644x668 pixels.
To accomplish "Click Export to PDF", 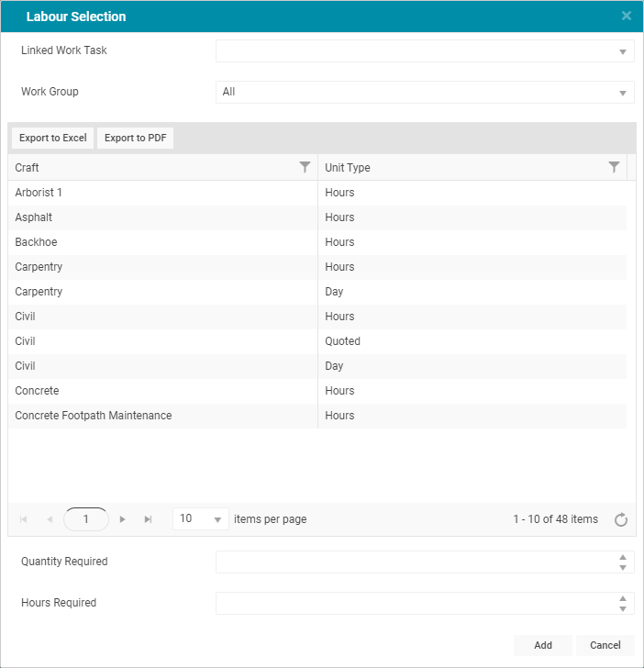I will click(136, 138).
